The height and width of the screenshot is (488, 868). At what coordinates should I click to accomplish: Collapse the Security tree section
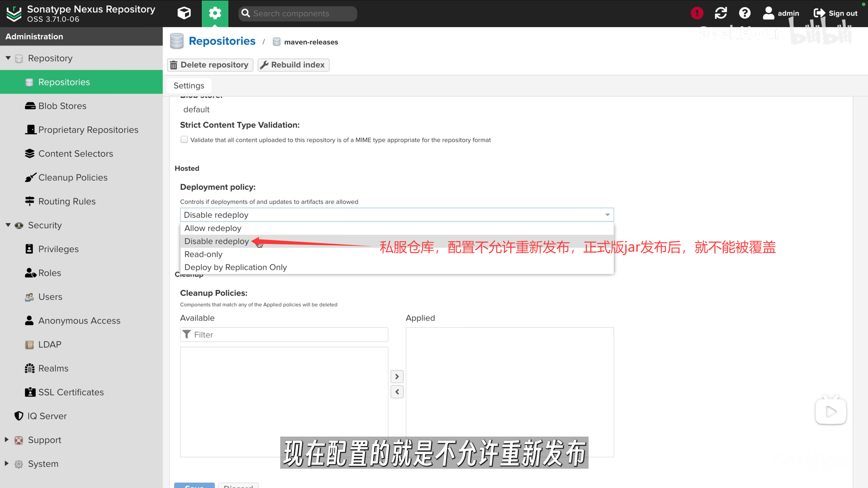click(x=8, y=225)
